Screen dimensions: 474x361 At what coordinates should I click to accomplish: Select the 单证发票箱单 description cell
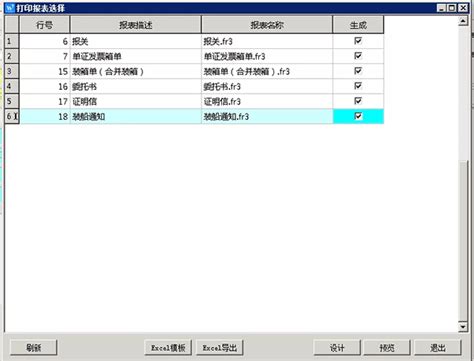(136, 56)
